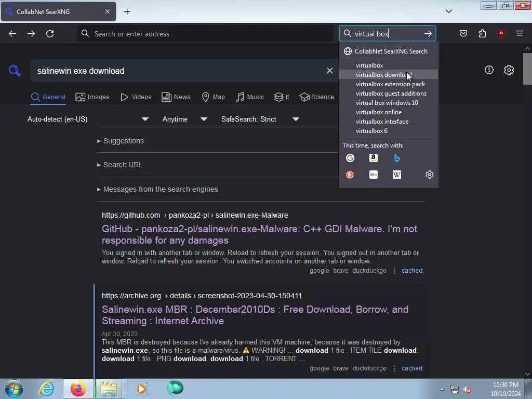Viewport: 532px width, 399px height.
Task: Switch to the It category tab
Action: pos(281,97)
